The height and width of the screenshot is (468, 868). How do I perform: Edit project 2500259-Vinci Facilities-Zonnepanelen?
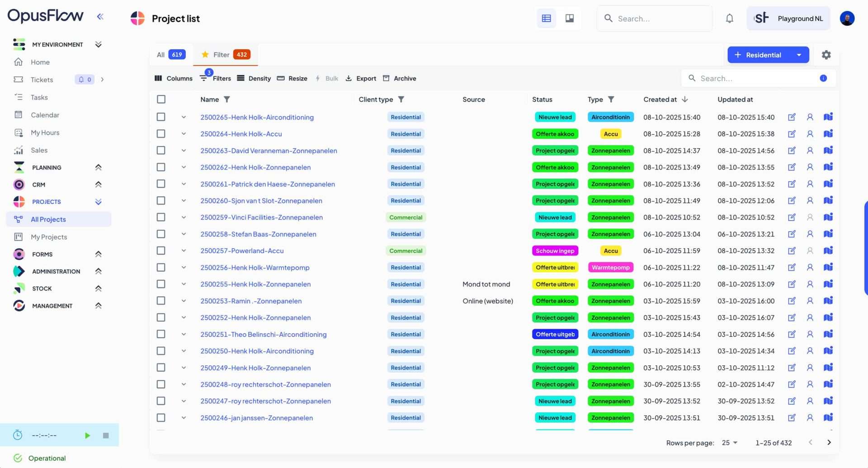coord(792,217)
